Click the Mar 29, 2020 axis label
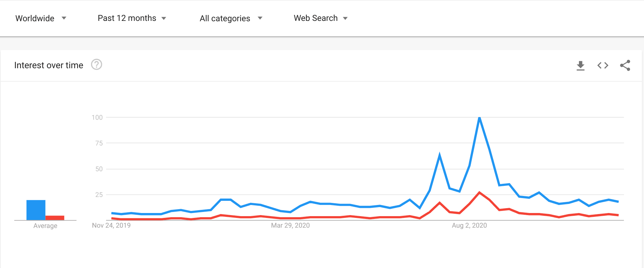This screenshot has width=644, height=268. coord(290,226)
